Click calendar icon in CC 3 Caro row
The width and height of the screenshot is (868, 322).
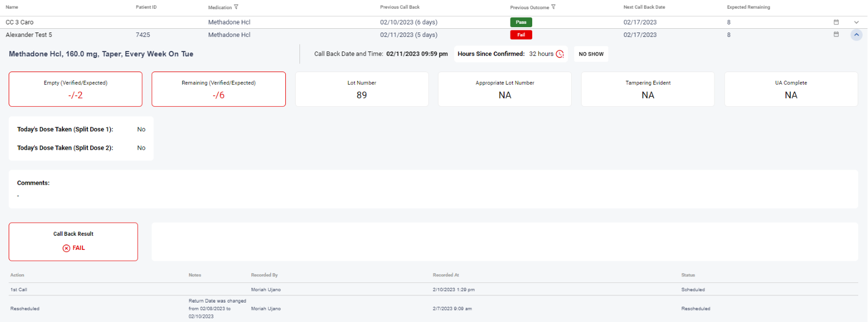[x=836, y=22]
